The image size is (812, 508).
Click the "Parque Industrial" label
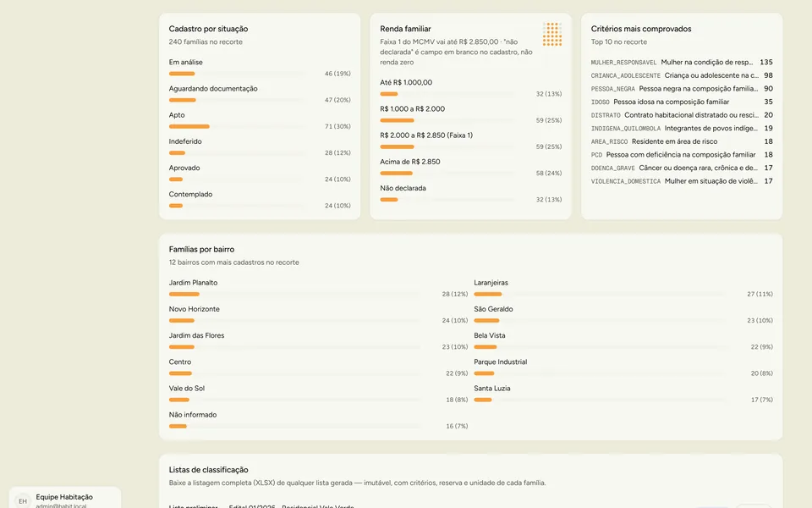pos(500,362)
